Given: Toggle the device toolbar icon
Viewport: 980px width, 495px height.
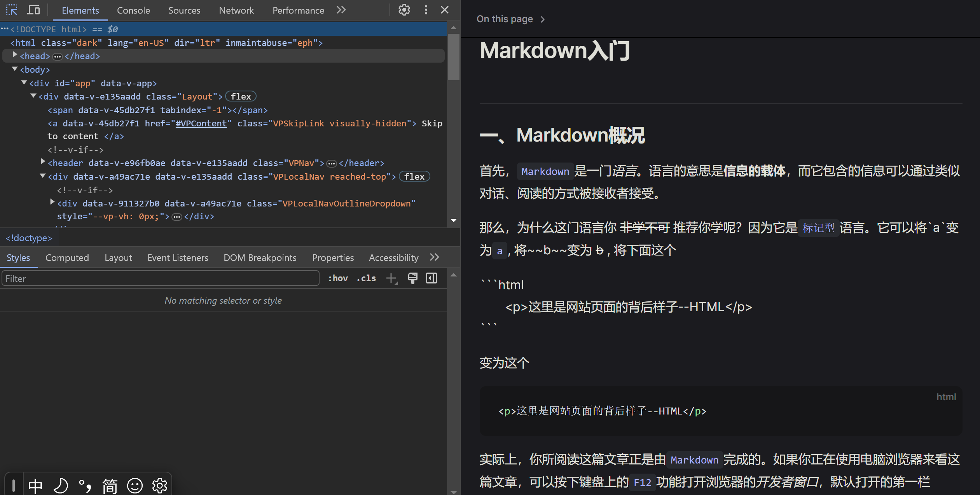Looking at the screenshot, I should [x=33, y=10].
